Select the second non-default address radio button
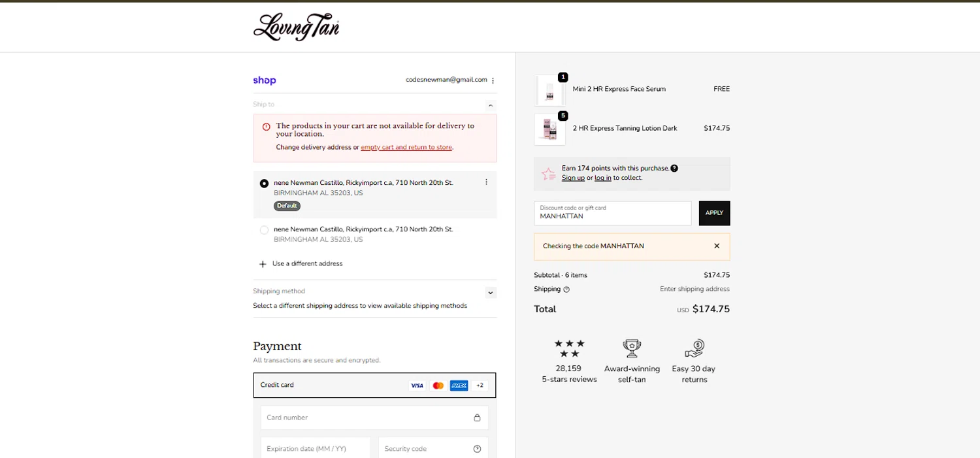This screenshot has width=980, height=458. 264,230
